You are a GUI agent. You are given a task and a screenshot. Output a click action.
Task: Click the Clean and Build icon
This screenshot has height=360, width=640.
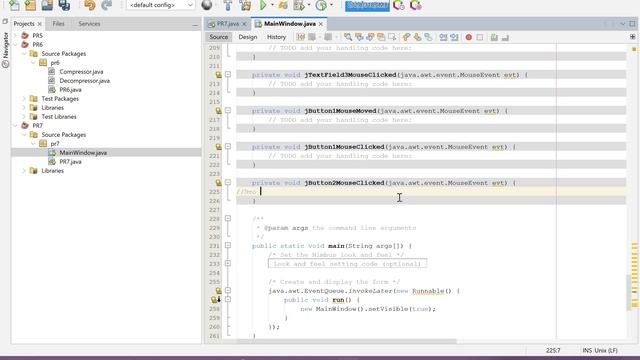tap(245, 5)
